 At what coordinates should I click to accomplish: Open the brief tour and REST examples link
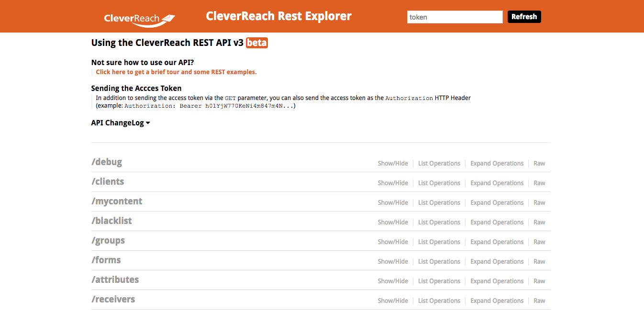(x=176, y=72)
